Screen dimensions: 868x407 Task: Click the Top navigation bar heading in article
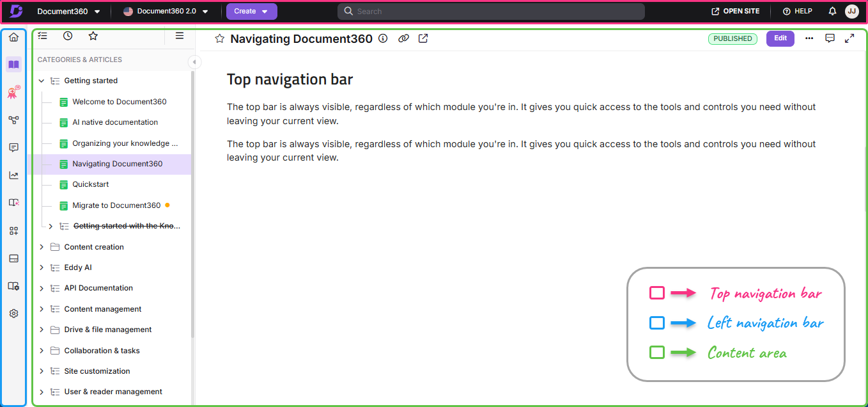(290, 79)
